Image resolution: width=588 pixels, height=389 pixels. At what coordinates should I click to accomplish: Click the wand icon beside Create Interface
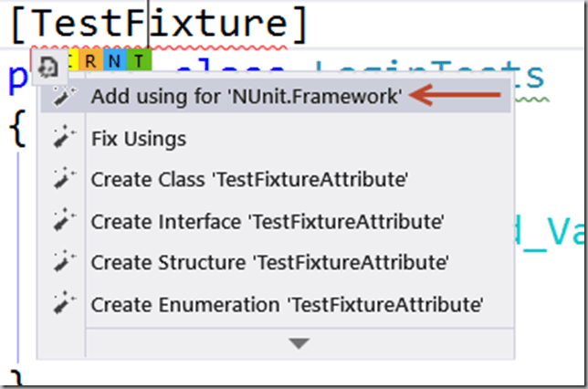pyautogui.click(x=62, y=220)
